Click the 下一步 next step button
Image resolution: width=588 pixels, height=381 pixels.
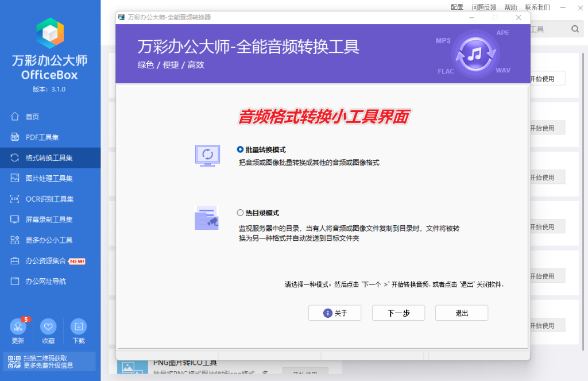coord(398,313)
